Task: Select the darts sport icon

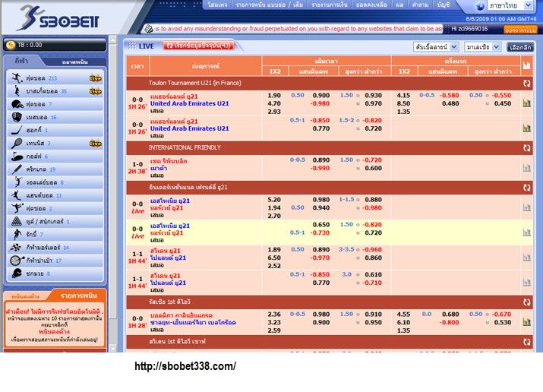Action: point(17,260)
